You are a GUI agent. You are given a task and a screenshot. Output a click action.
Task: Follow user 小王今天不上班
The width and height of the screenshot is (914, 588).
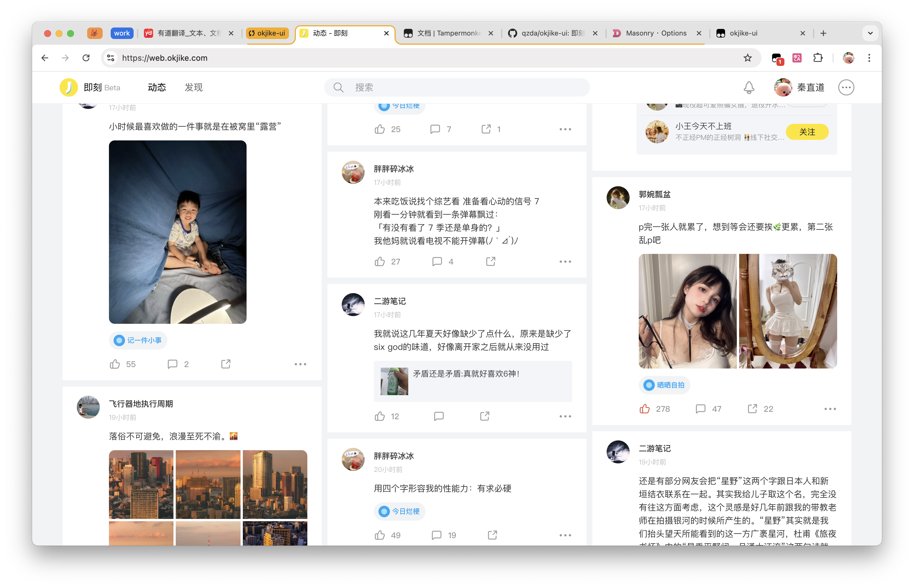(x=807, y=132)
